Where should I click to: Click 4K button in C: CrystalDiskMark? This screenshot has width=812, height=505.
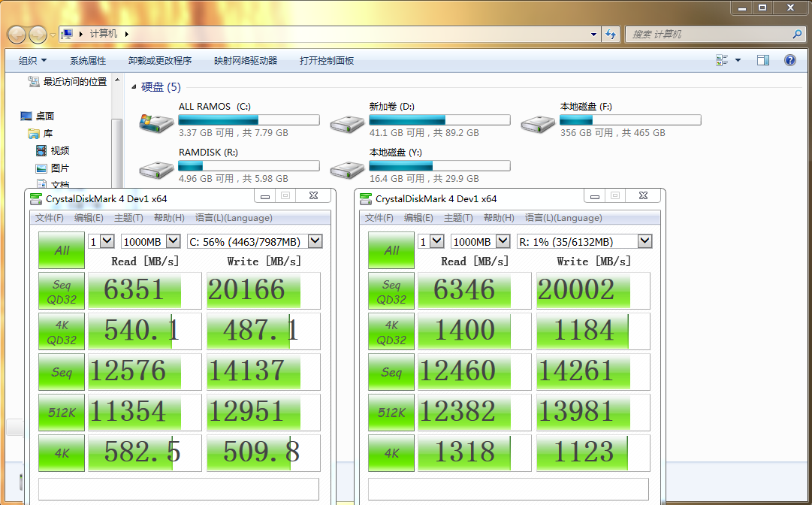62,453
